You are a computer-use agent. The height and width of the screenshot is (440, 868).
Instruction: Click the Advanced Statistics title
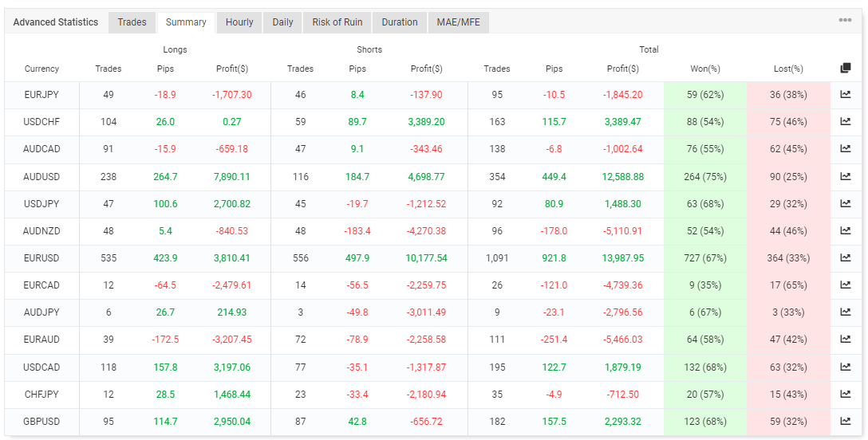[x=55, y=22]
